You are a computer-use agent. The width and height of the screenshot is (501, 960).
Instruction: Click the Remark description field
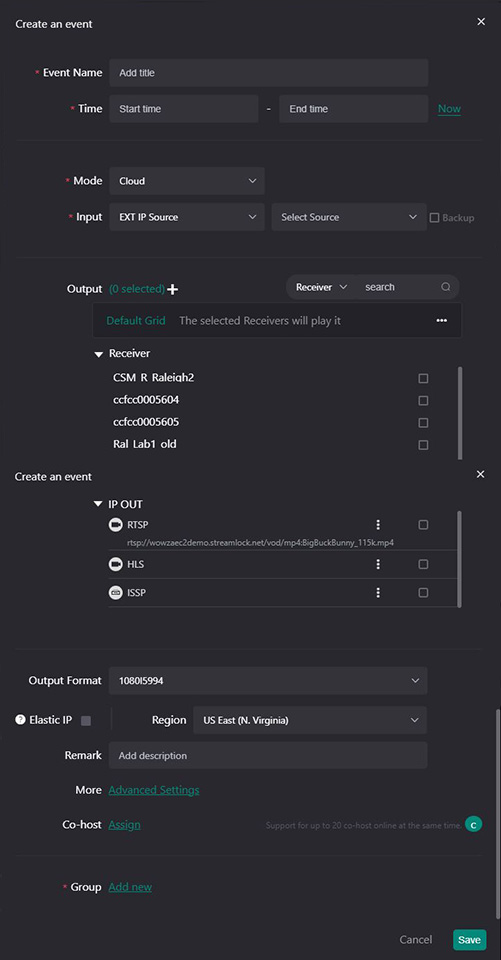pos(268,756)
